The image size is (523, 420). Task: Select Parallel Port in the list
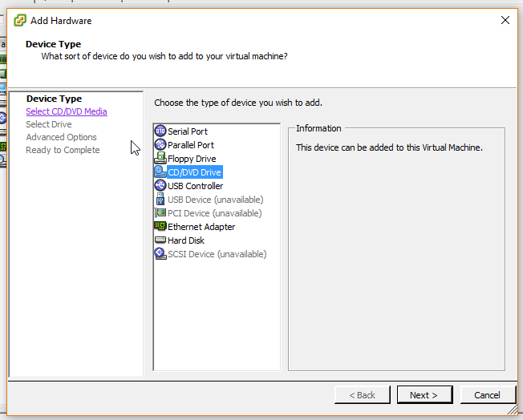(191, 145)
